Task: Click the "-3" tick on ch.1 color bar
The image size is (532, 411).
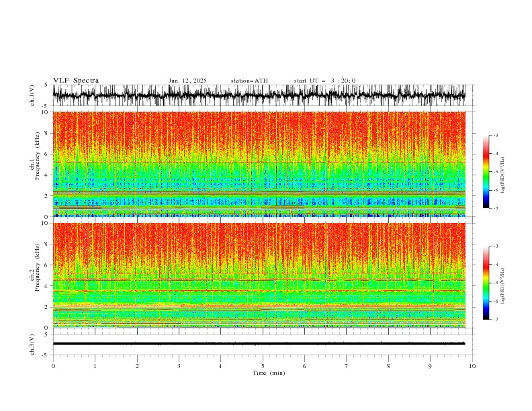Action: pyautogui.click(x=495, y=135)
